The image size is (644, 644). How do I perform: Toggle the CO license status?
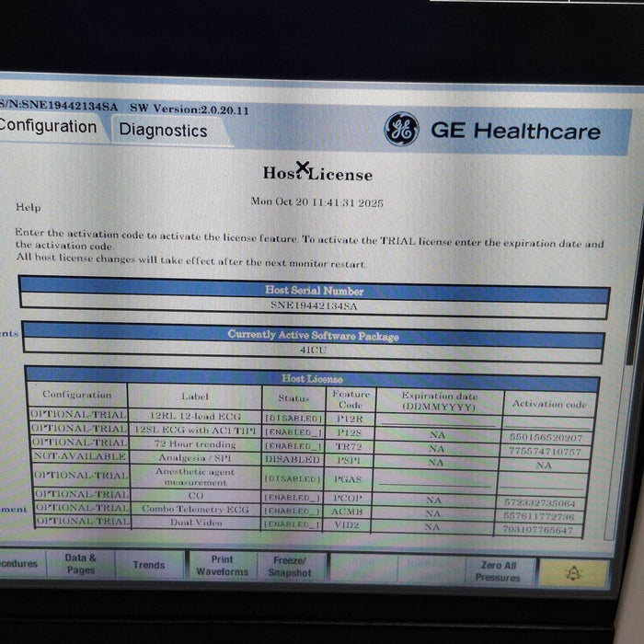point(292,498)
